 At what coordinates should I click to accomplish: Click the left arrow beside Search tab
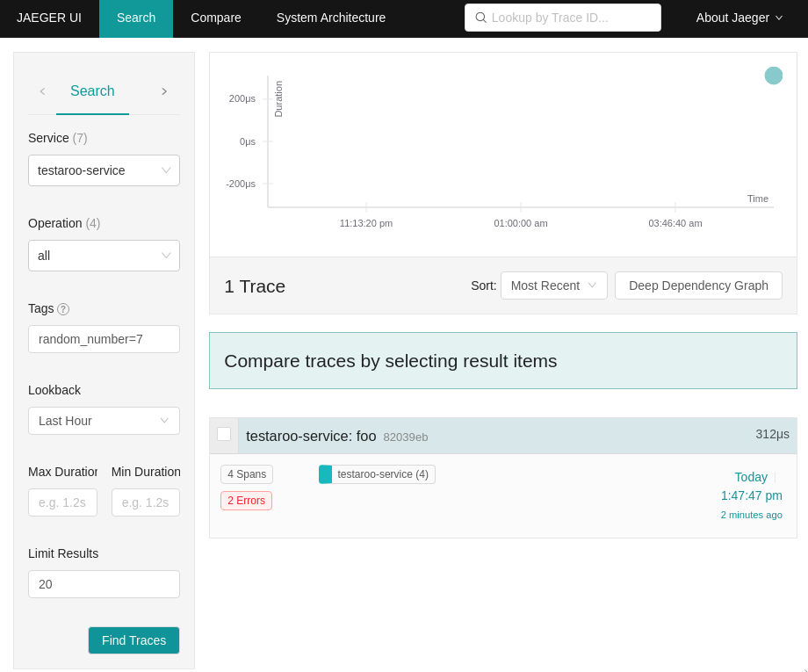(x=42, y=91)
